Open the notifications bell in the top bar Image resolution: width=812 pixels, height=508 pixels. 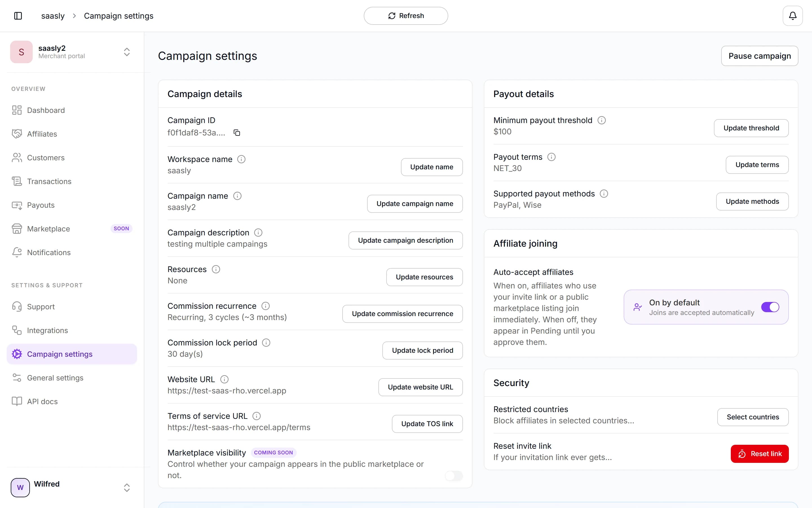[x=793, y=16]
